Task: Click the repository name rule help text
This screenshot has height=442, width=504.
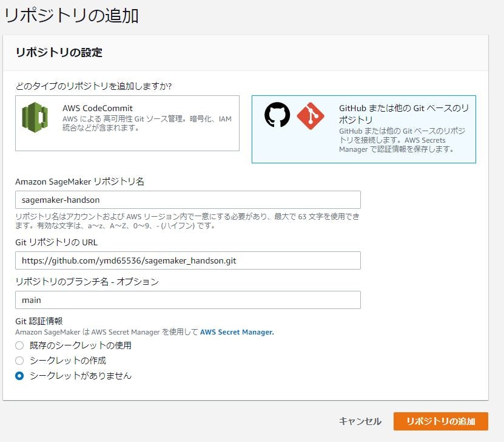Action: pos(187,221)
